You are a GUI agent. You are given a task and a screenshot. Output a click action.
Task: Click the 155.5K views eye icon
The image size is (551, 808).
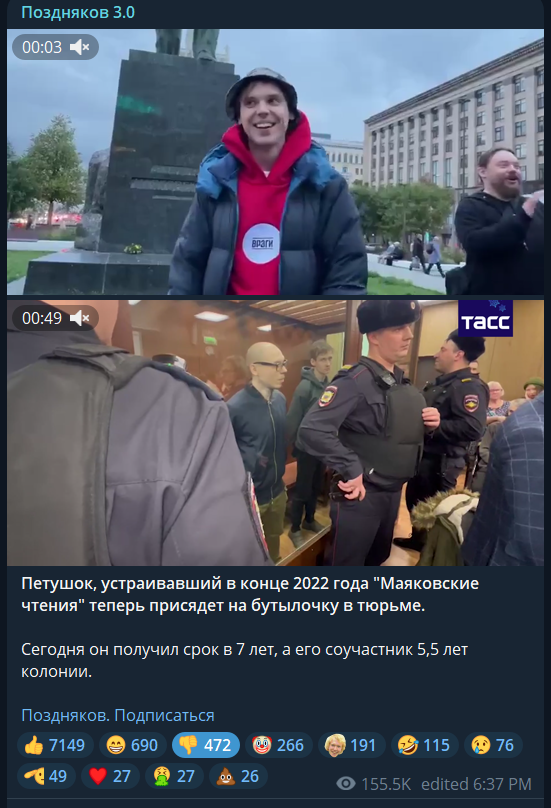(346, 784)
